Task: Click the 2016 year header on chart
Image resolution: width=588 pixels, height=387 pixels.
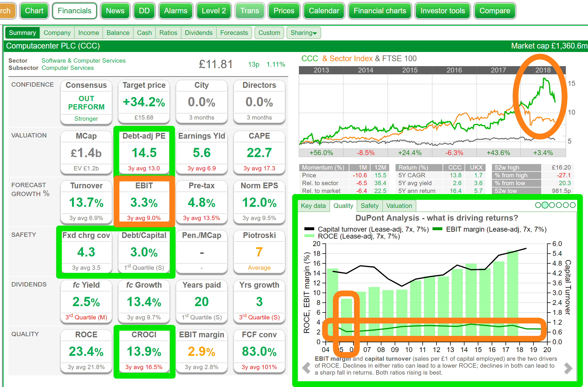Action: [x=454, y=70]
